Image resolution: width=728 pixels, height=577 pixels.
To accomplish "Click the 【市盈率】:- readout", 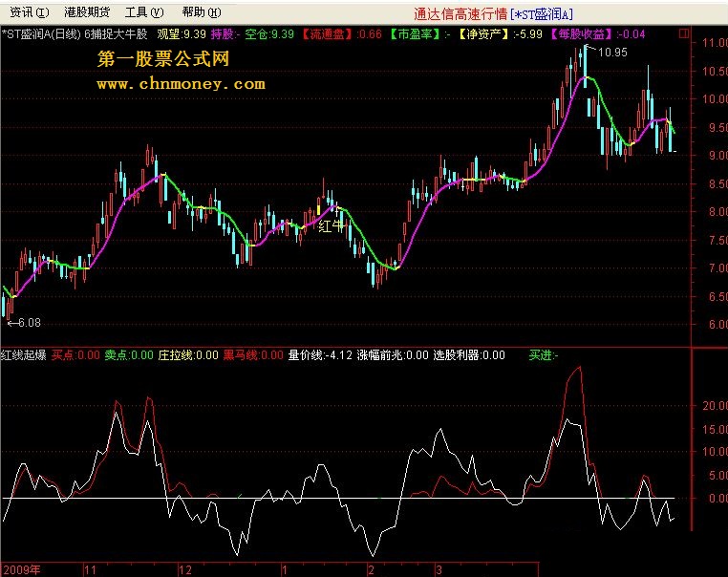I will (x=419, y=34).
